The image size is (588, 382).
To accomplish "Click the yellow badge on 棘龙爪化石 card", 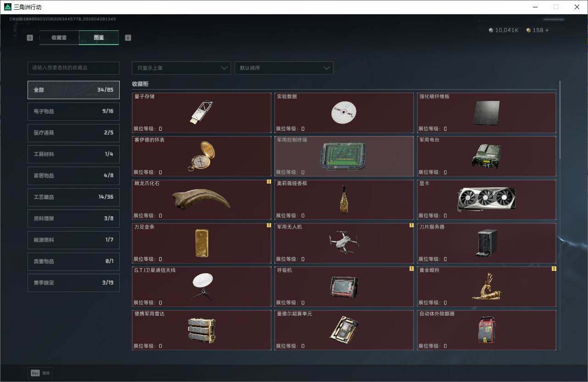I will pos(269,182).
